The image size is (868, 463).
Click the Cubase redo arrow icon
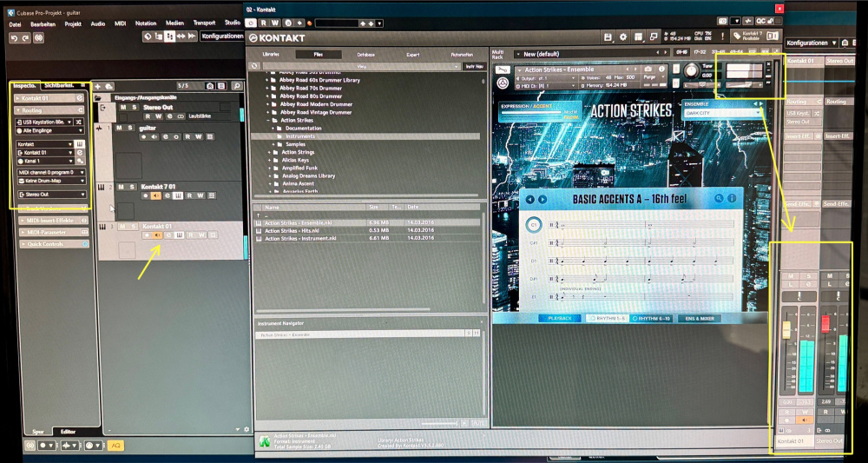point(25,38)
